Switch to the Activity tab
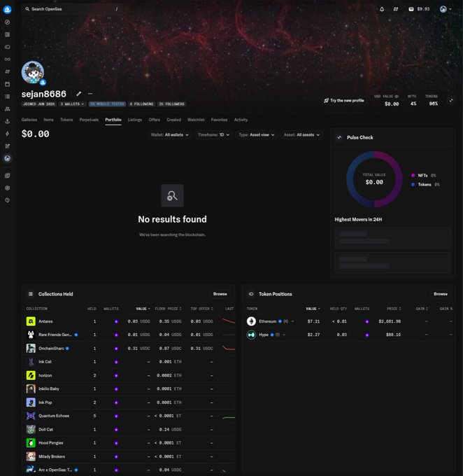Screen dimensions: 463x476 (241, 120)
